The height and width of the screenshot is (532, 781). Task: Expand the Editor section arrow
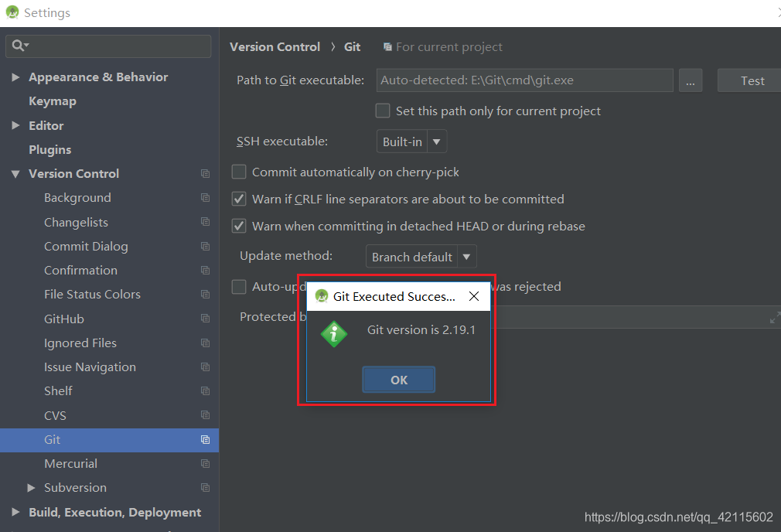point(15,125)
